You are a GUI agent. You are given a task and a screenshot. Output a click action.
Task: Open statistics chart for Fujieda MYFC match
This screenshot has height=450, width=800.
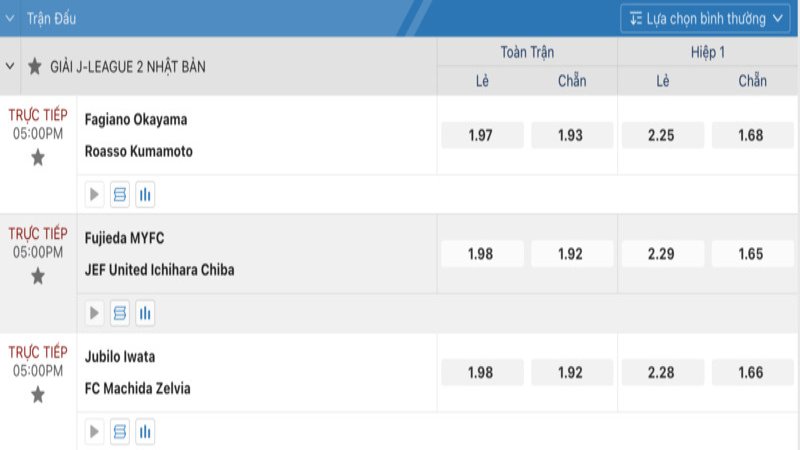(145, 313)
